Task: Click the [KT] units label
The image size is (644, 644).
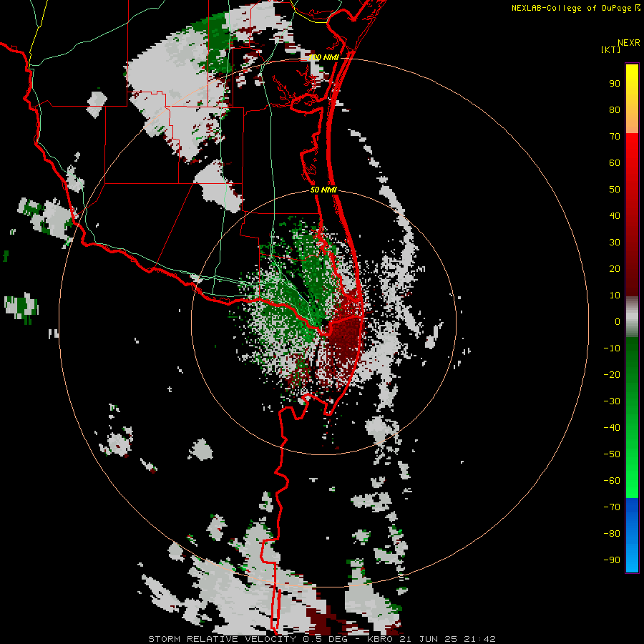Action: 610,49
